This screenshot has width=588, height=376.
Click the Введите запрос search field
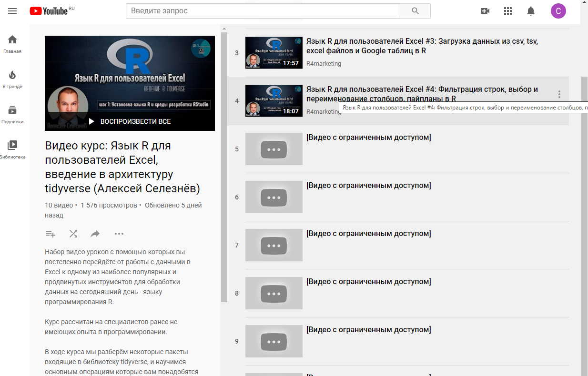pos(263,11)
